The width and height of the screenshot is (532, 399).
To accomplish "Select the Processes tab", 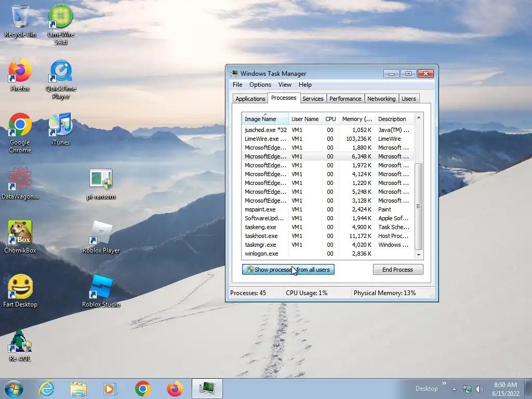I will (284, 98).
